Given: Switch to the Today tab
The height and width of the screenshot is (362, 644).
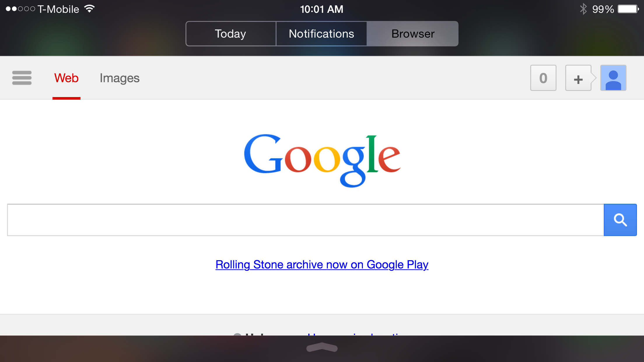Looking at the screenshot, I should (x=230, y=34).
